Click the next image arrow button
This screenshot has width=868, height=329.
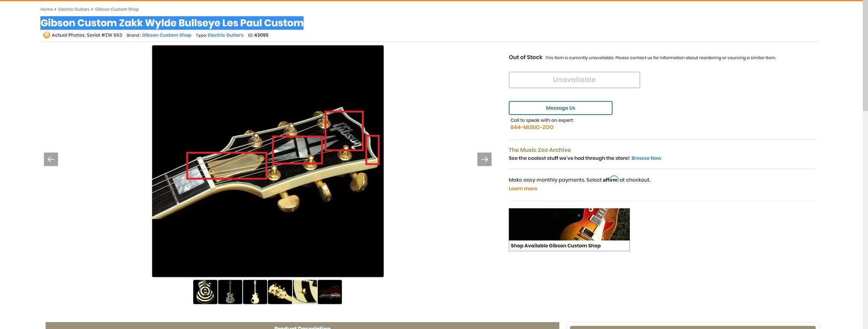coord(484,159)
